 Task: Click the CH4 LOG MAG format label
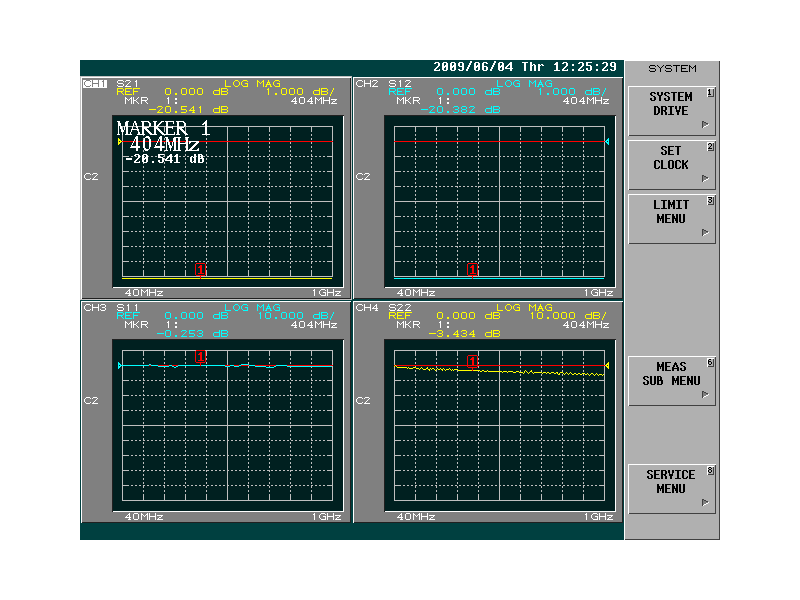click(x=524, y=307)
